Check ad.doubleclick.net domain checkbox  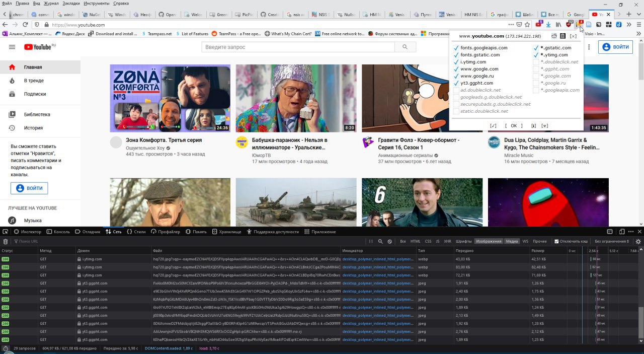coord(456,90)
